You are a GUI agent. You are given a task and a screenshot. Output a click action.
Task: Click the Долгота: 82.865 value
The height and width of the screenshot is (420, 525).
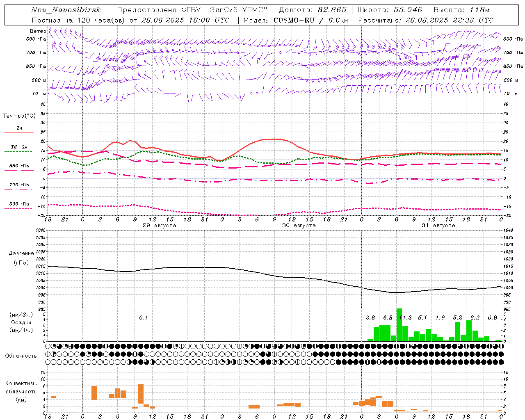(313, 10)
